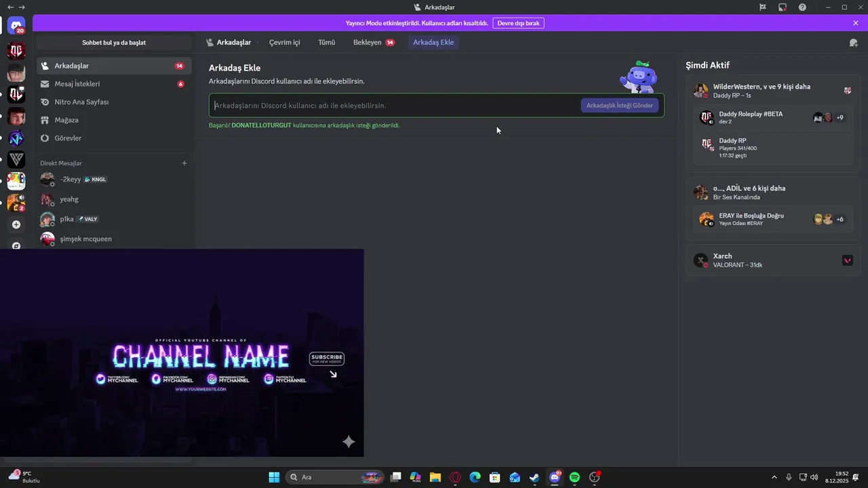
Task: Open ERAY ile Boşluğa Doğru voice channel row
Action: pyautogui.click(x=773, y=219)
